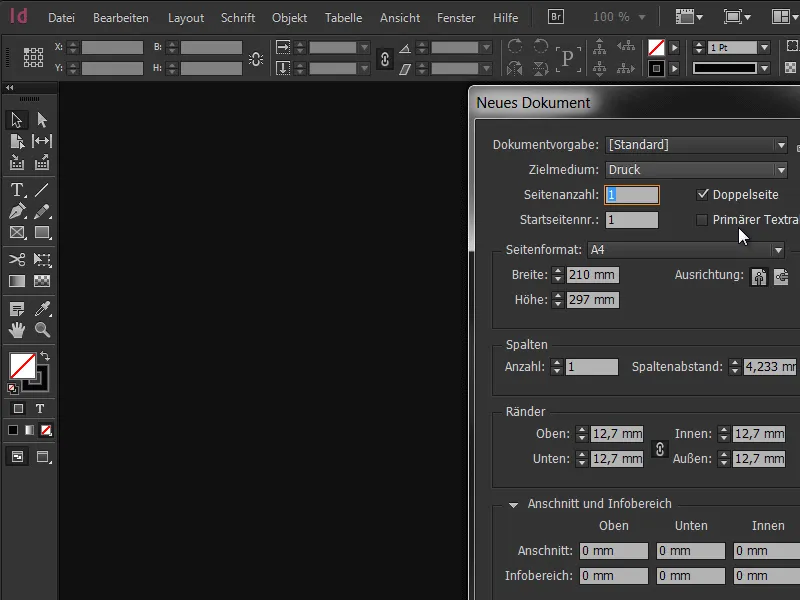800x600 pixels.
Task: Toggle margin link chain in Ränder
Action: (x=659, y=449)
